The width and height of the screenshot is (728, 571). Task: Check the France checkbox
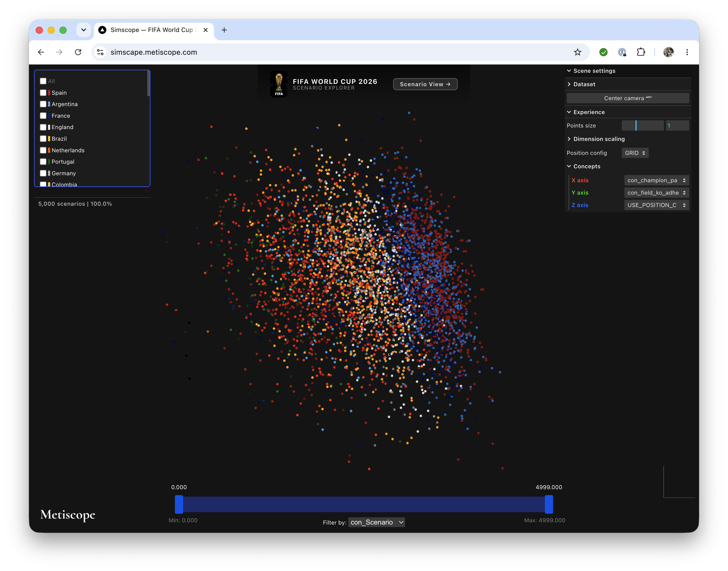pyautogui.click(x=43, y=116)
